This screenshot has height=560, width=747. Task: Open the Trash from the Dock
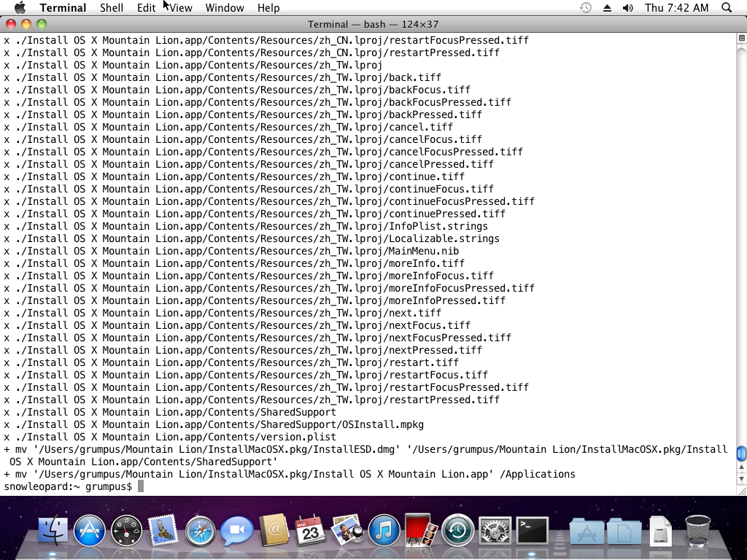click(697, 530)
